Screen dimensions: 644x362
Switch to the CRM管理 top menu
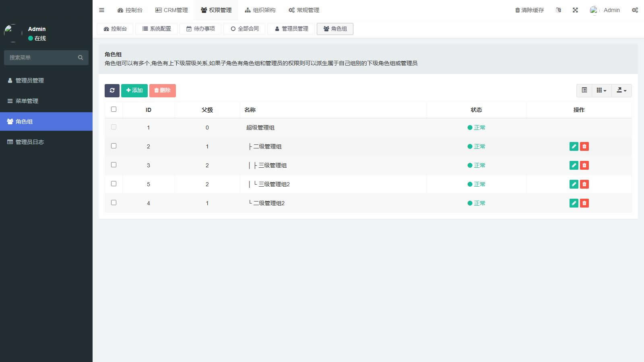point(171,10)
